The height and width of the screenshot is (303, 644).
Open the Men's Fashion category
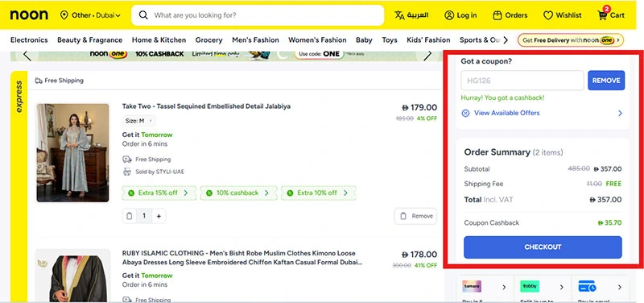[255, 39]
